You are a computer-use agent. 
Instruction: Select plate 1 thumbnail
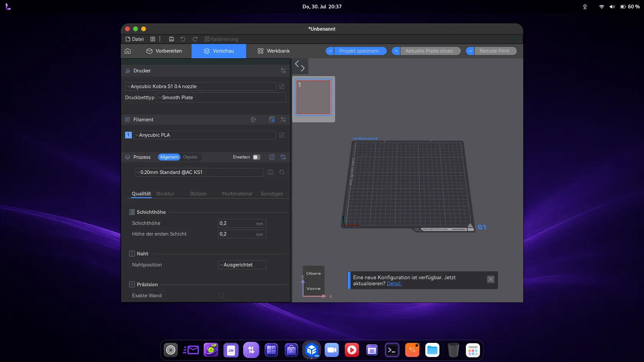[x=313, y=97]
